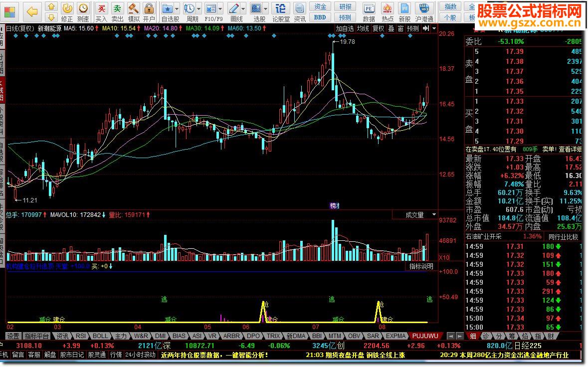Click the 19.78 peak price marker
588x367 pixels.
pos(347,41)
